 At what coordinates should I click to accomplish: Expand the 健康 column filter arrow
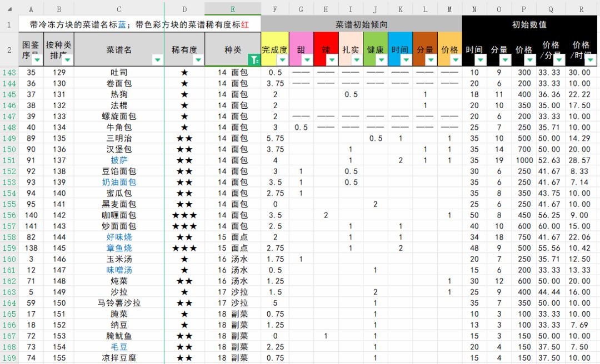click(x=381, y=59)
